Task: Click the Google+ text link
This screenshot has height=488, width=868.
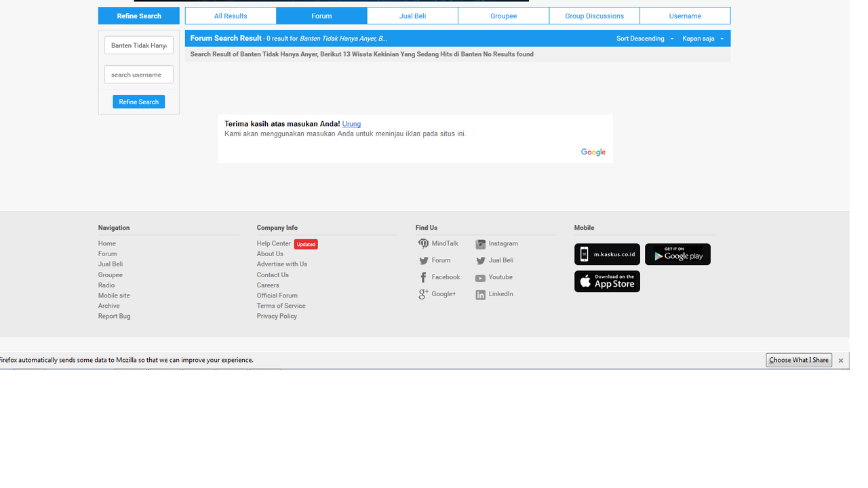Action: pos(443,294)
